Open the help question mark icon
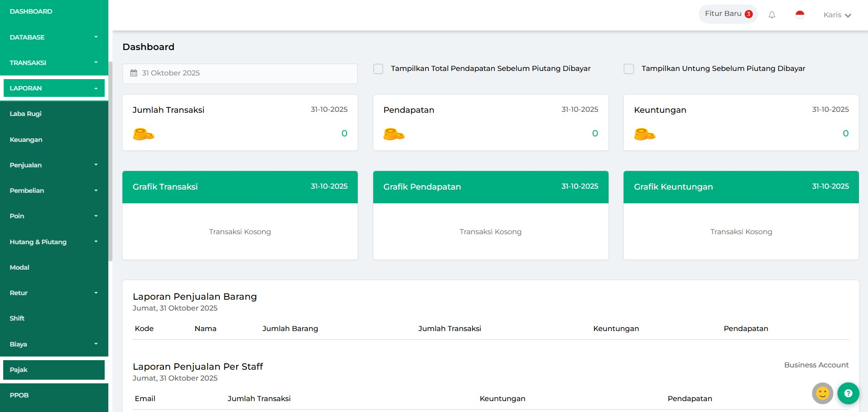 click(848, 393)
